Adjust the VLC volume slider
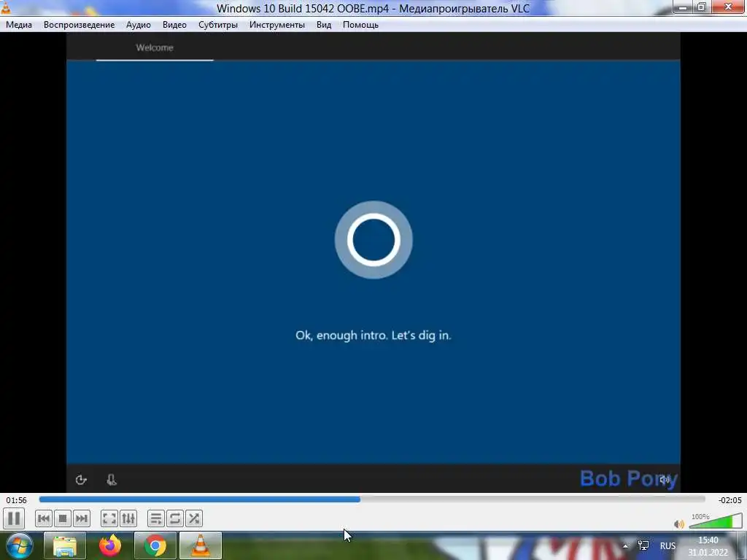747x560 pixels. (716, 521)
